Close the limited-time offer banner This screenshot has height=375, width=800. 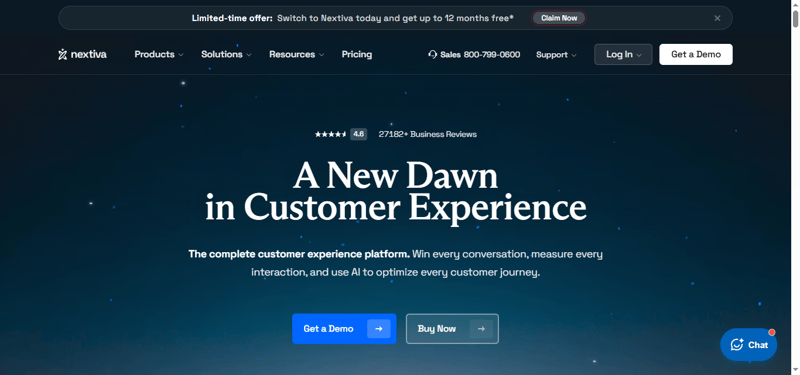[717, 18]
